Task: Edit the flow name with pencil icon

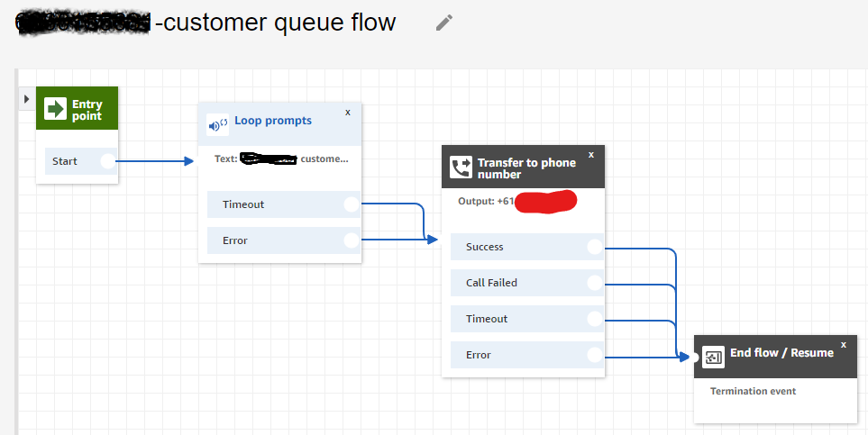Action: coord(444,23)
